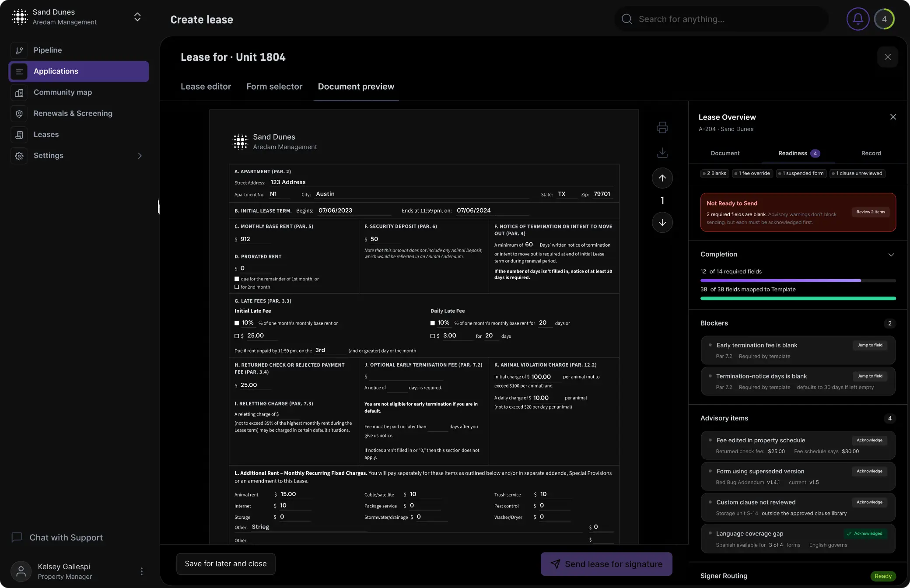Toggle Daily Late Fee 10% checkbox
The width and height of the screenshot is (910, 588).
[433, 323]
